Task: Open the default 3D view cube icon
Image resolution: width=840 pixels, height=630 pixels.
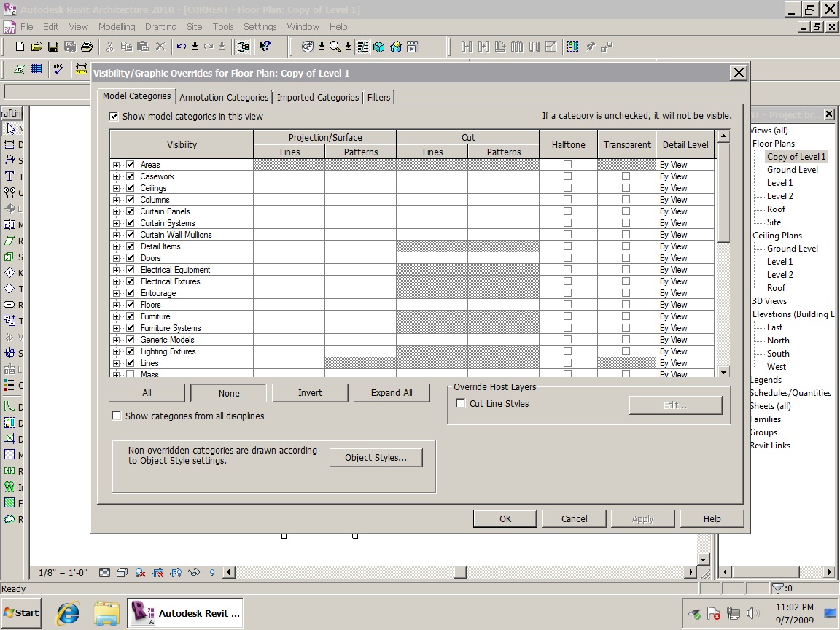Action: 379,47
